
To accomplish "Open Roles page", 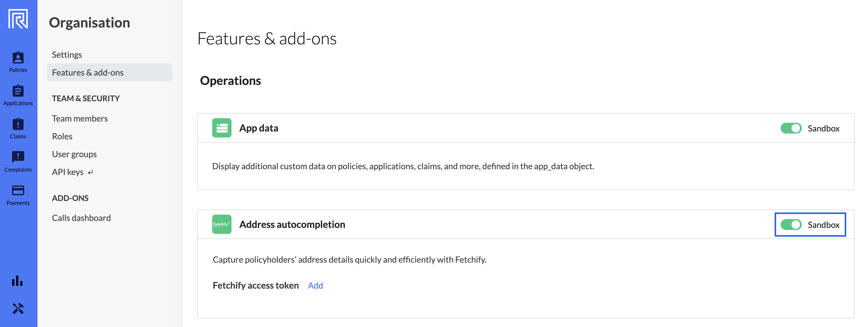I will coord(62,136).
